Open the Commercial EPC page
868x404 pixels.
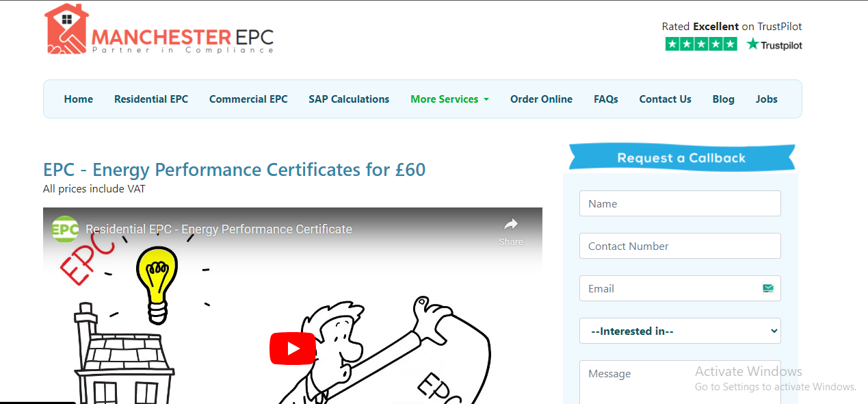click(x=248, y=99)
